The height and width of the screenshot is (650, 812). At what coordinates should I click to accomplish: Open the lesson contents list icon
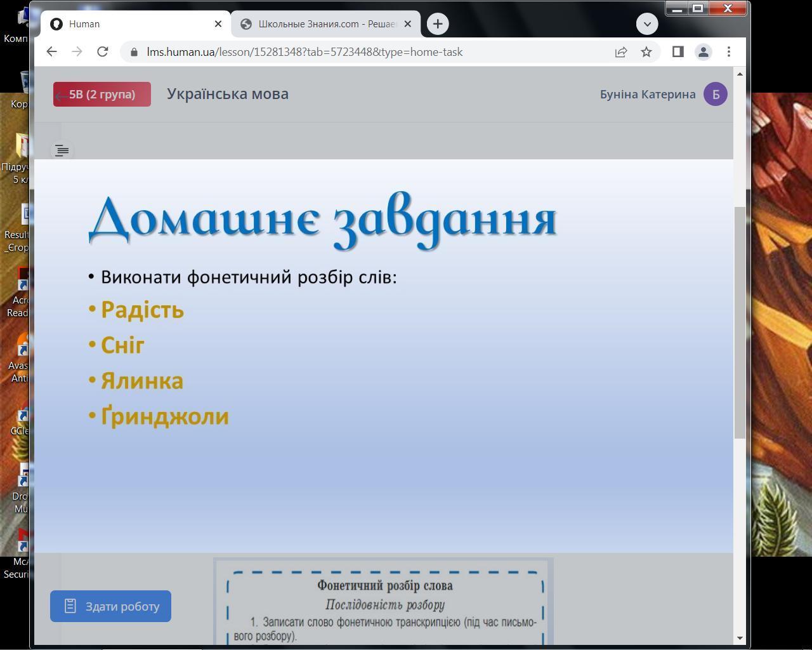point(62,150)
